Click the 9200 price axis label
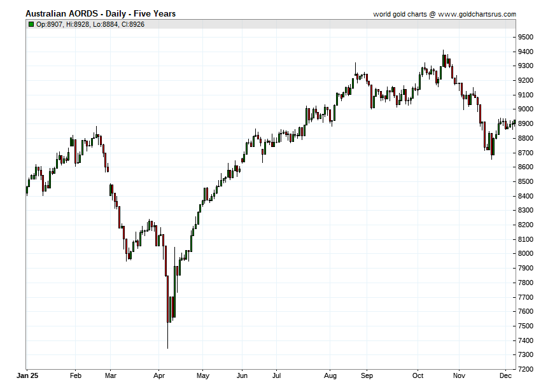Image resolution: width=541 pixels, height=392 pixels. coord(526,80)
